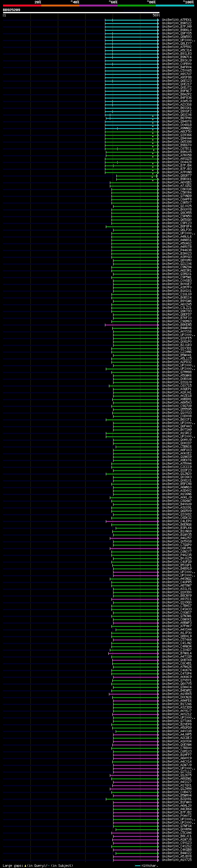
Task: Click the query end position 569
Action: tap(155, 15)
